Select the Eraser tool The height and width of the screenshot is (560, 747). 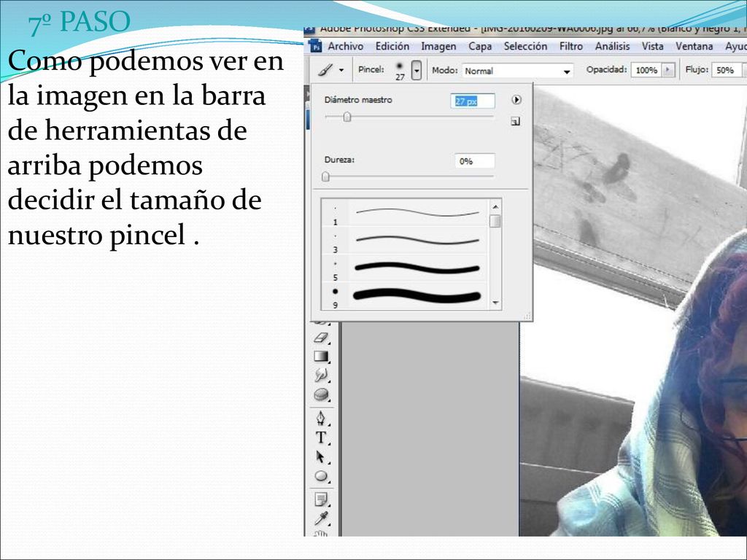pos(322,338)
